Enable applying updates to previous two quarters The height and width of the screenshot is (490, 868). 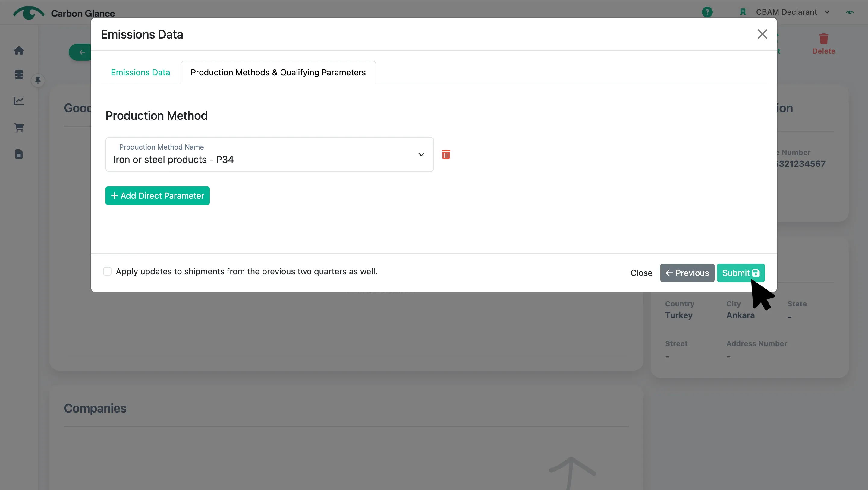click(107, 271)
